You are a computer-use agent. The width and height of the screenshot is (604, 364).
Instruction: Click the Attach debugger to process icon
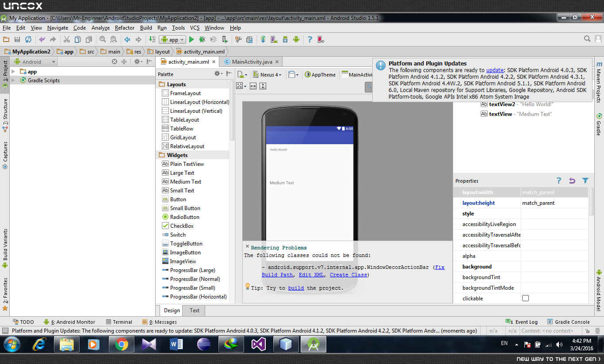point(225,39)
